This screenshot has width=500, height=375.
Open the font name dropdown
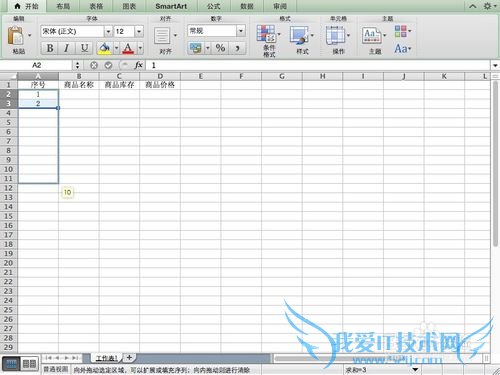[108, 31]
